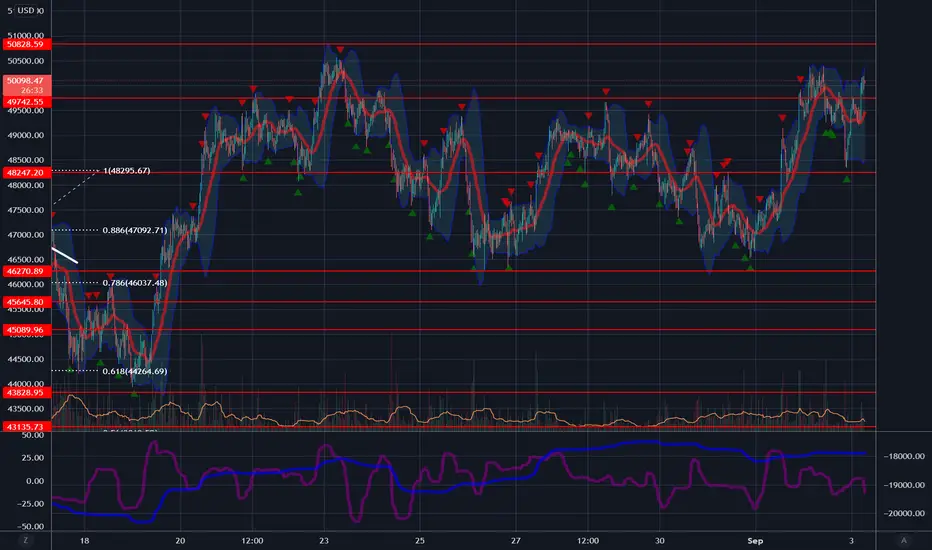Click the 47000.00 price scale value
Screen dimensions: 932x550
(x=26, y=234)
